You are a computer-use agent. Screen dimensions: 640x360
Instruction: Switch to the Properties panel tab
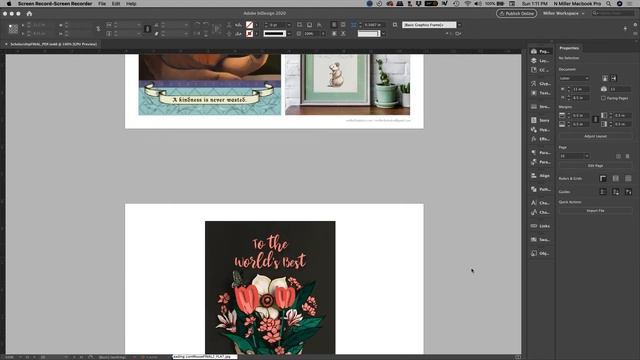pyautogui.click(x=569, y=48)
